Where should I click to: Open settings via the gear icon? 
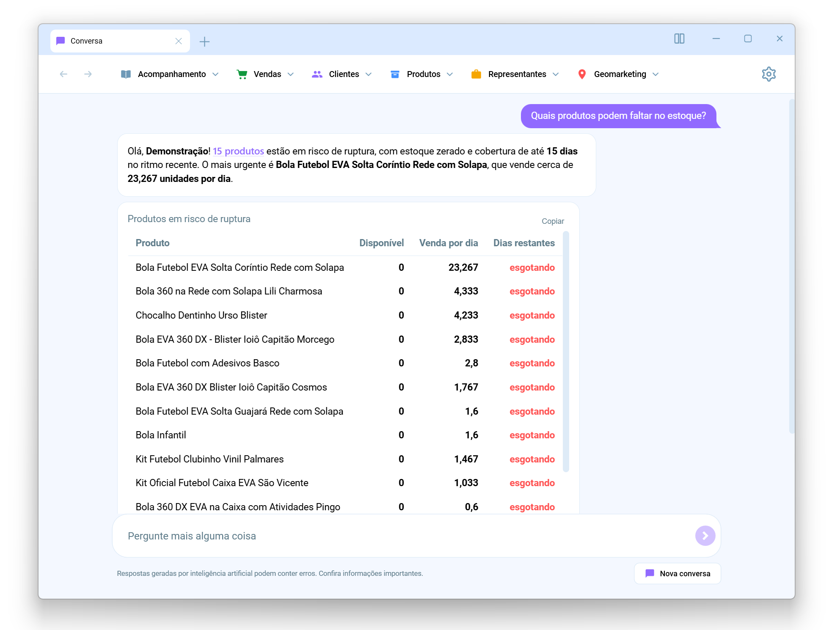[x=768, y=74]
